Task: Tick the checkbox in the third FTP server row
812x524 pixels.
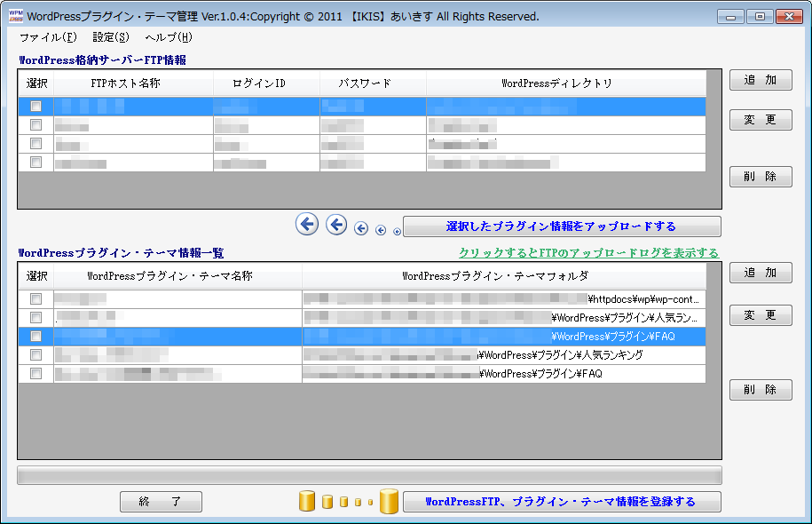Action: point(35,144)
